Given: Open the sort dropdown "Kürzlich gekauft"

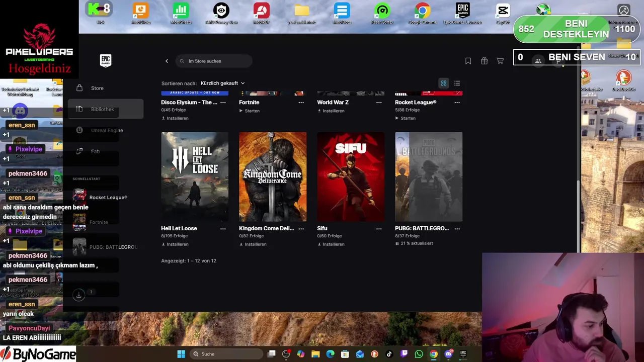Looking at the screenshot, I should click(x=222, y=83).
